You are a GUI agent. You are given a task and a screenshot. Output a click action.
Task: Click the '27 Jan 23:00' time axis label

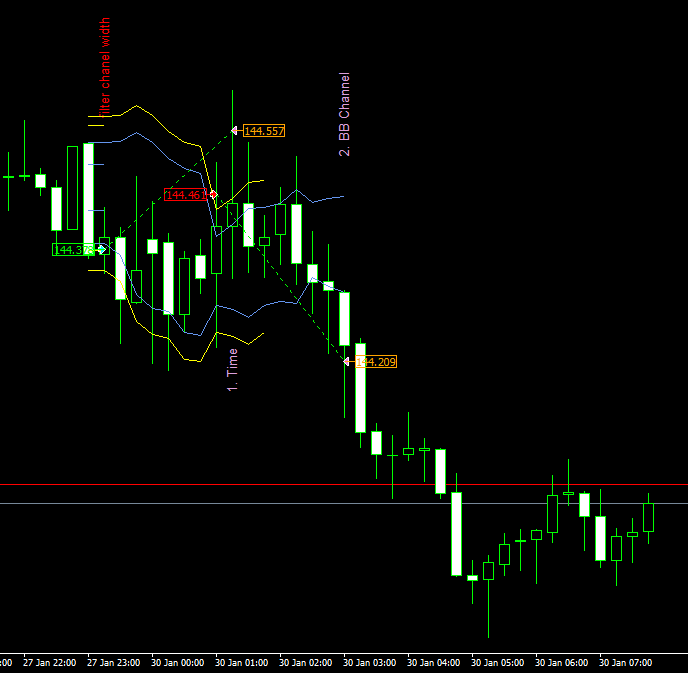114,663
